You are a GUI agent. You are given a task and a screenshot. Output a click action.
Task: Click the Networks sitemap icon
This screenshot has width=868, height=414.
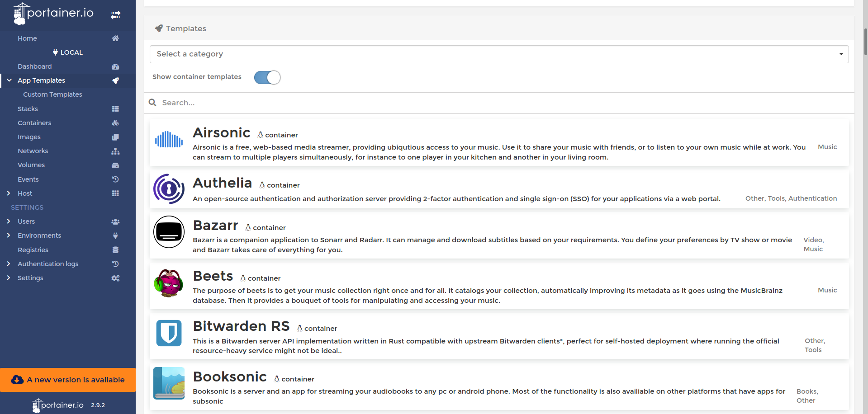pos(115,151)
